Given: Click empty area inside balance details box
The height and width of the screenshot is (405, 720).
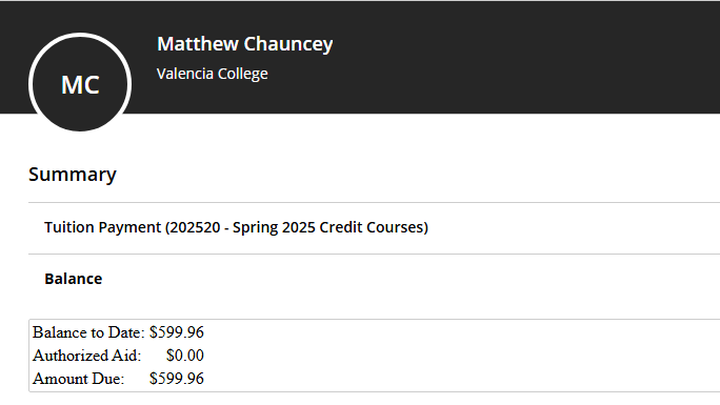Looking at the screenshot, I should pyautogui.click(x=459, y=356).
